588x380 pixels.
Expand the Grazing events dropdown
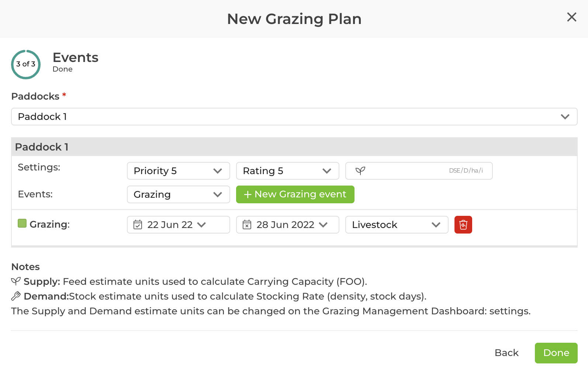click(x=178, y=194)
